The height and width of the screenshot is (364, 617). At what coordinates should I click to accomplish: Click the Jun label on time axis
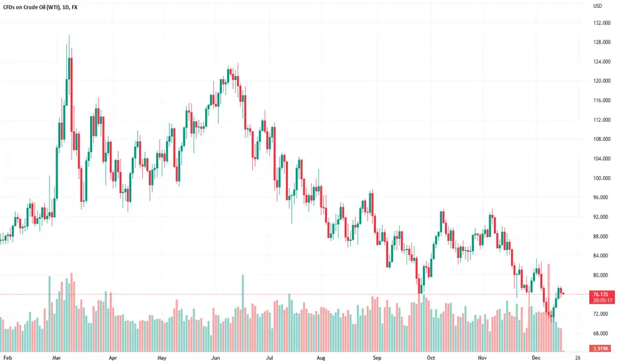click(216, 357)
